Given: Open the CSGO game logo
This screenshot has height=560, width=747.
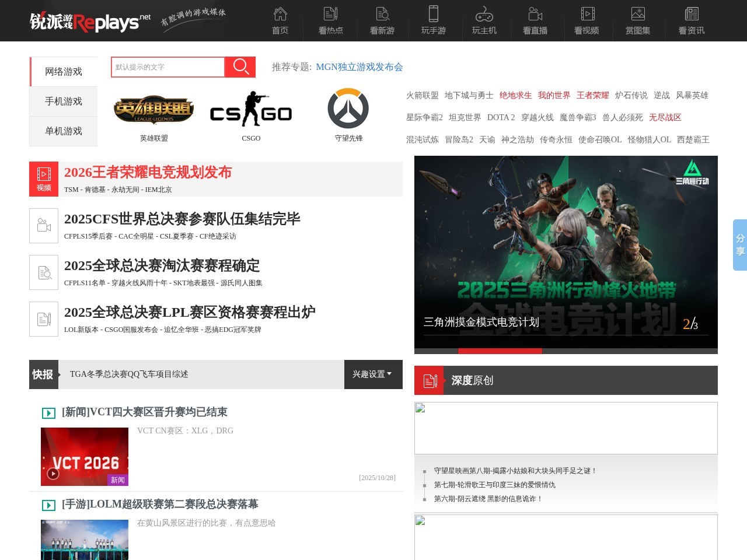Looking at the screenshot, I should [x=251, y=109].
